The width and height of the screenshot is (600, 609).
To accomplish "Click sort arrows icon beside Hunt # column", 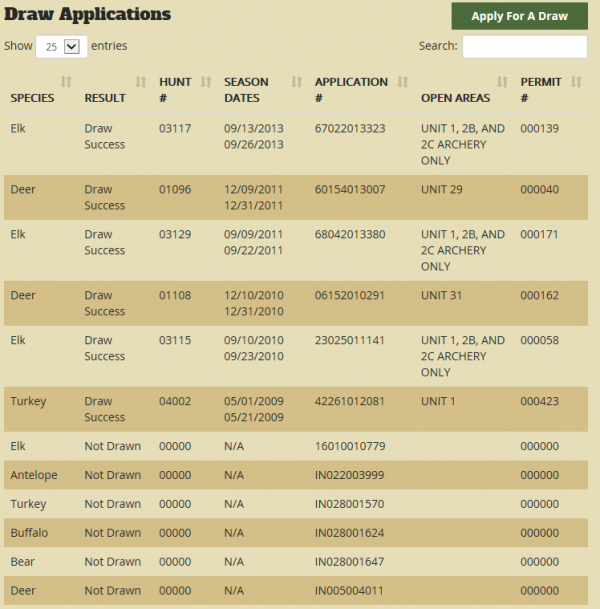I will point(206,81).
